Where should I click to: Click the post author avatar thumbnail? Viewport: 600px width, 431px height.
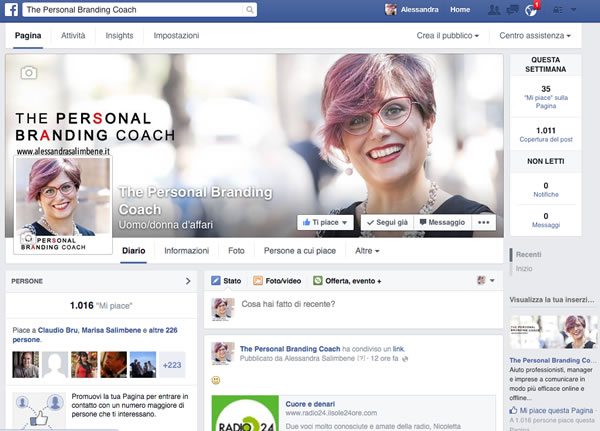tap(223, 354)
